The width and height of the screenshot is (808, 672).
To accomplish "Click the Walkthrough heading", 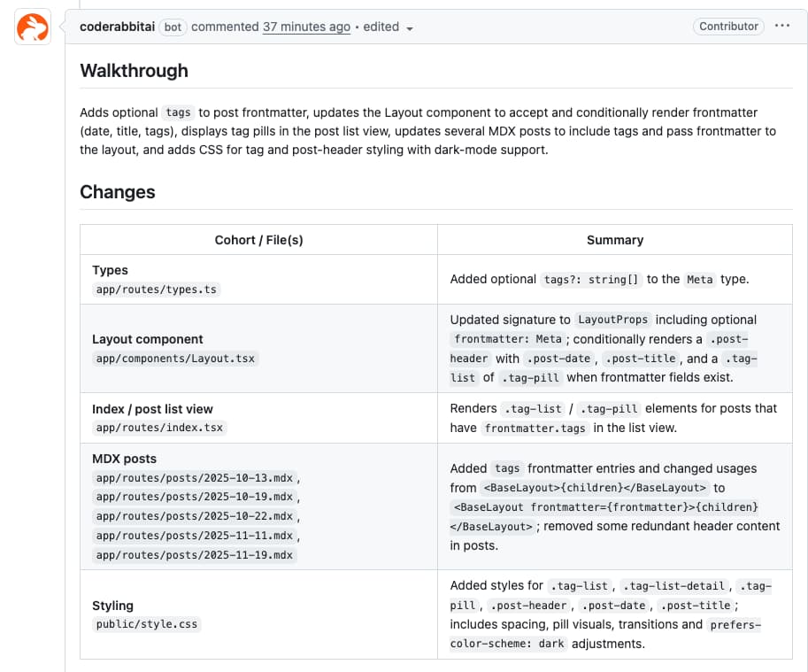I will click(x=134, y=70).
